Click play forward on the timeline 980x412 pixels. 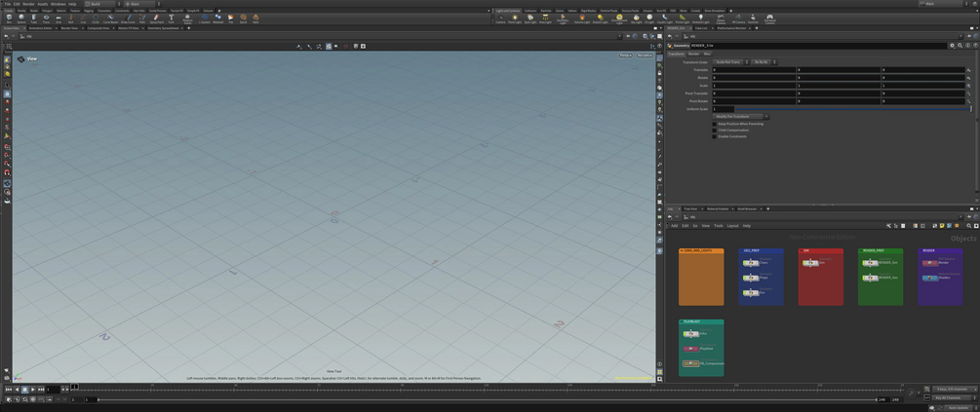(32, 390)
